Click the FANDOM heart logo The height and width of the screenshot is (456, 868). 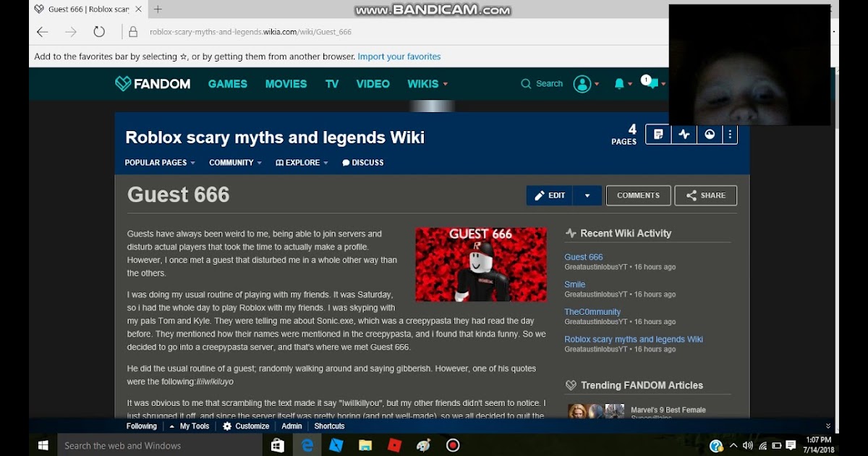153,84
